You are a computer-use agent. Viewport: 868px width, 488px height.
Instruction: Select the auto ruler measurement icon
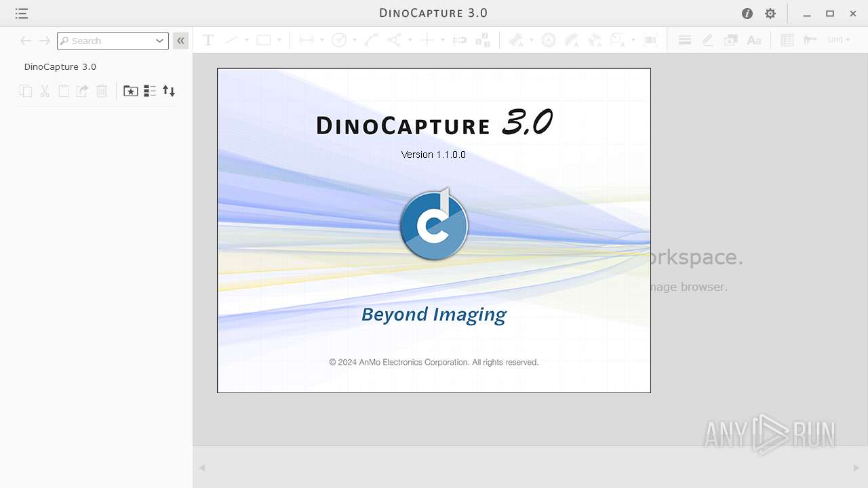point(516,40)
